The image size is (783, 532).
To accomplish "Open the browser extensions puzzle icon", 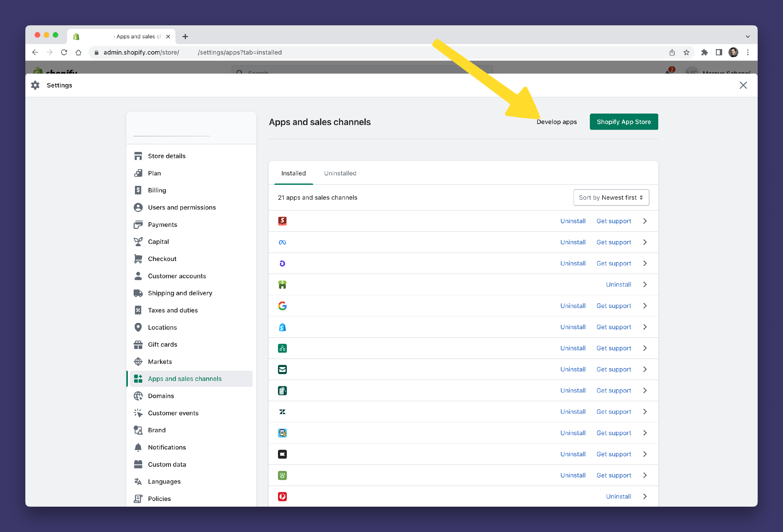I will (x=704, y=52).
